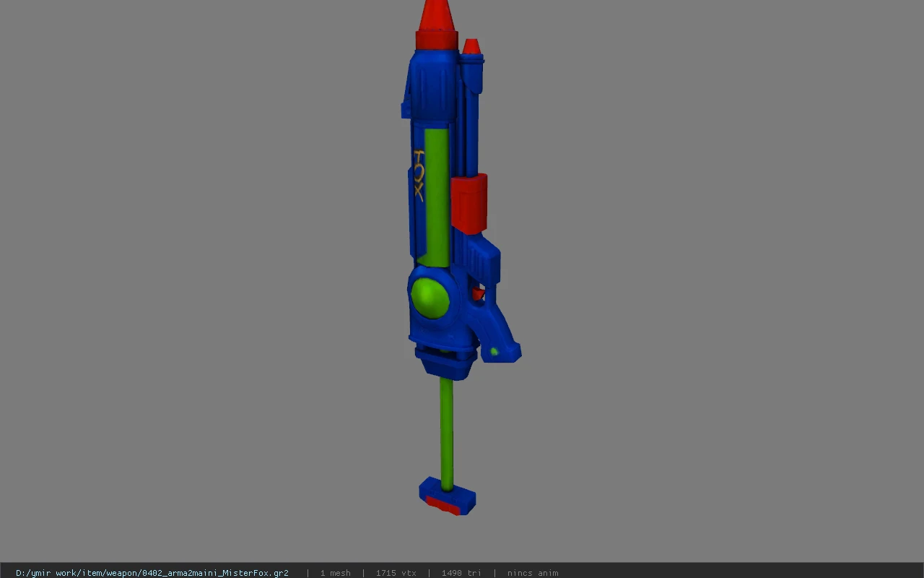Click the '1490 tri' triangle count entry
The height and width of the screenshot is (578, 924).
point(461,573)
